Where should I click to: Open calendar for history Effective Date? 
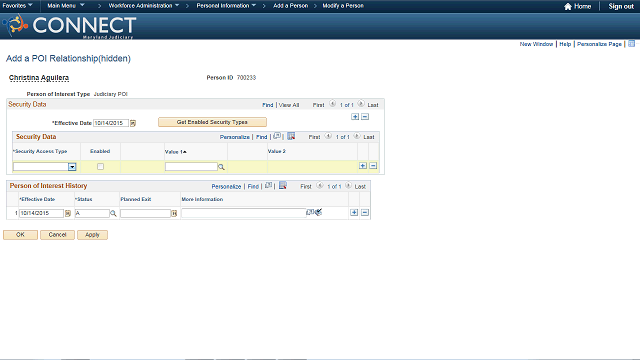(x=68, y=213)
